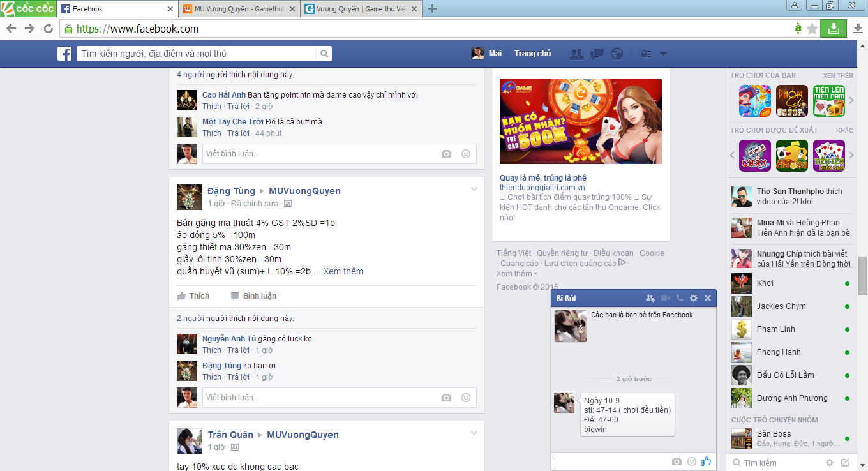Open Facebook messages icon in top bar
Viewport: 868px width, 471px height.
pyautogui.click(x=597, y=54)
